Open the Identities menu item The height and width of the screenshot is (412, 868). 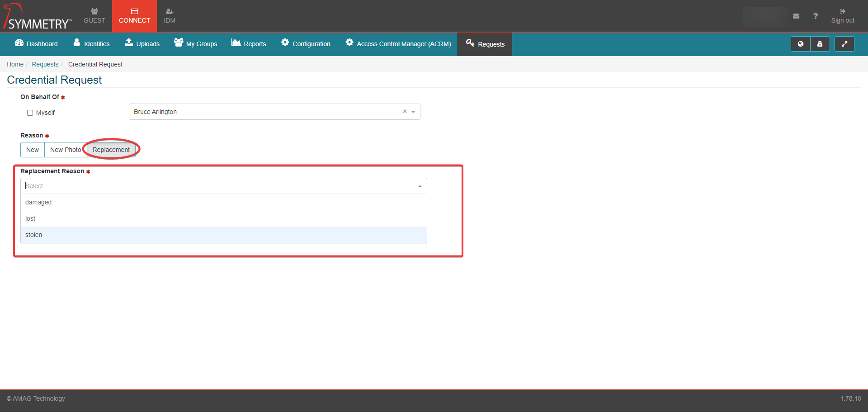[x=91, y=44]
